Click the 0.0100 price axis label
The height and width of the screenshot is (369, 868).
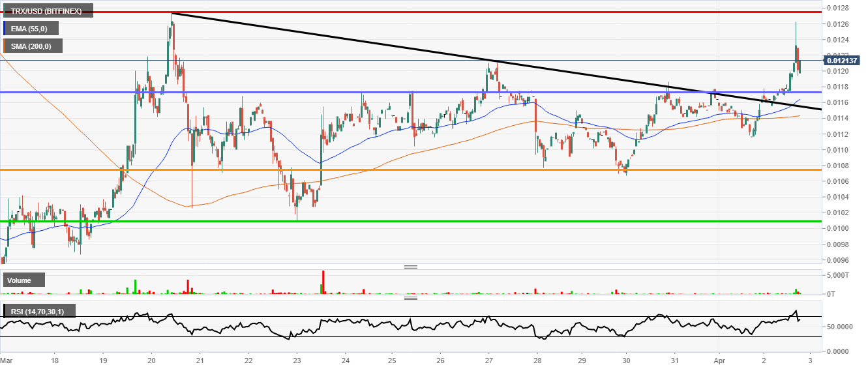pos(837,228)
